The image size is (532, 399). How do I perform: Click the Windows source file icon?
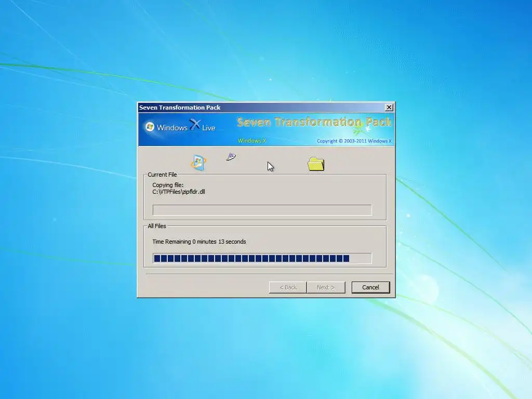pos(198,163)
